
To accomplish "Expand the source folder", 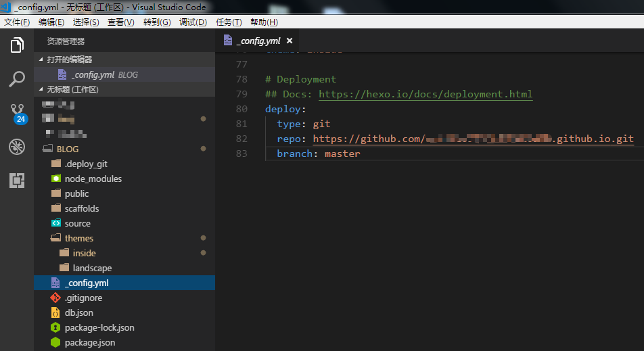I will [124, 223].
